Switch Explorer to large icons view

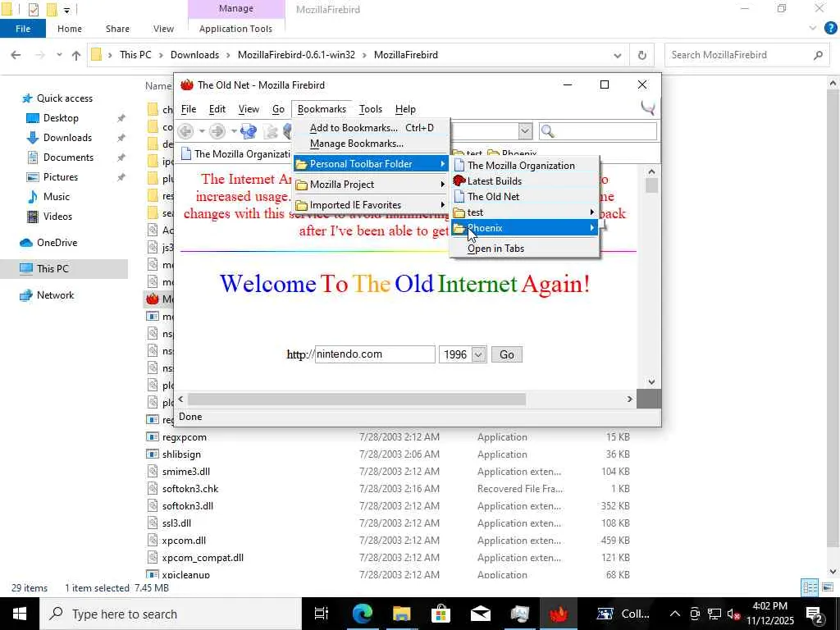coord(827,587)
